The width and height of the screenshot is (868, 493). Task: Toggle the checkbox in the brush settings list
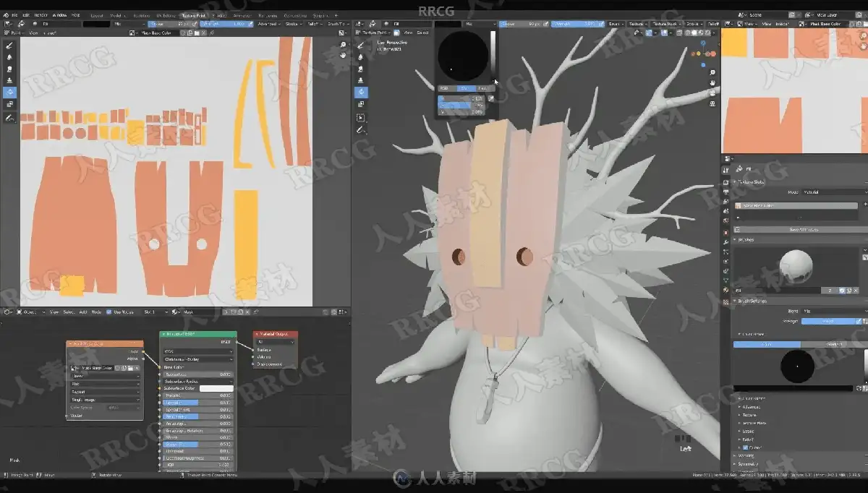coord(746,447)
